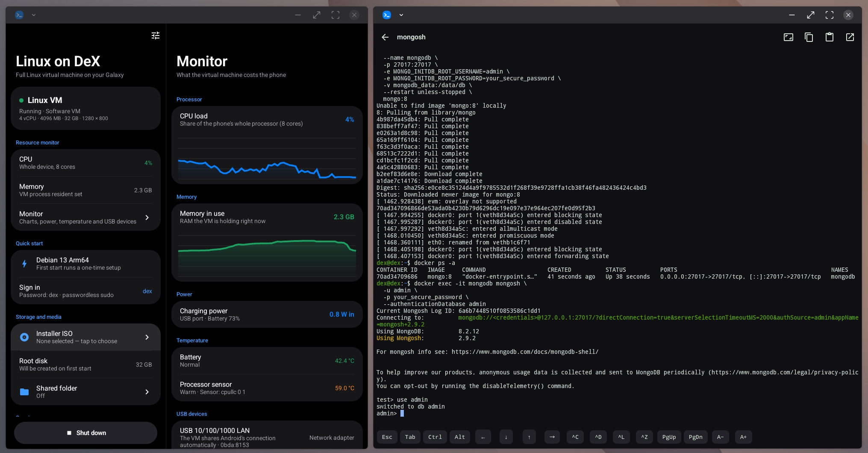Click the terminal app icon in mongosh window title bar

click(x=387, y=15)
